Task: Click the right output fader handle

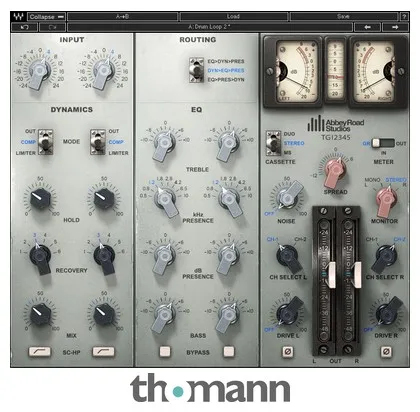Action: (x=357, y=275)
